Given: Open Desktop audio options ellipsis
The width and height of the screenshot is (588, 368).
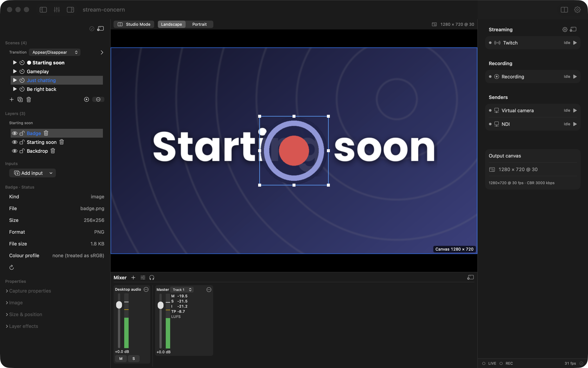Looking at the screenshot, I should coord(146,289).
